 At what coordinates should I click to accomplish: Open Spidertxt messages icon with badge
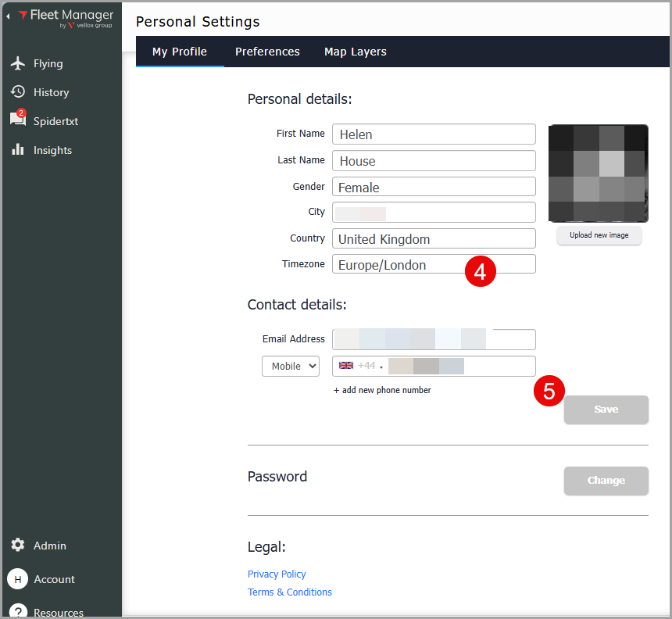pos(18,120)
